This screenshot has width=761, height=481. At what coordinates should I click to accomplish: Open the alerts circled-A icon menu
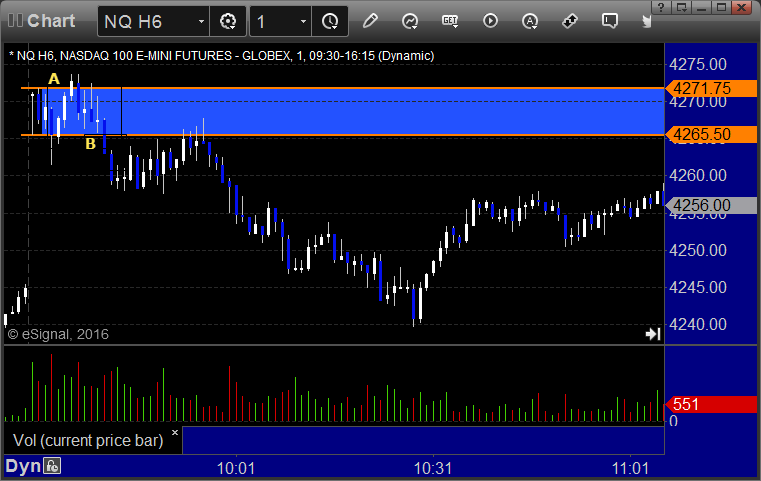530,21
